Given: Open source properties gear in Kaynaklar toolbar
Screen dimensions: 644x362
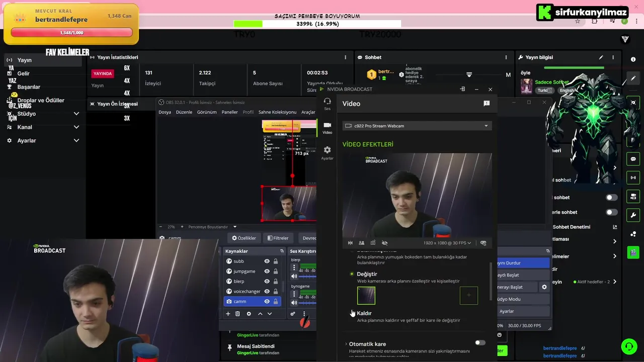Looking at the screenshot, I should coord(249,314).
